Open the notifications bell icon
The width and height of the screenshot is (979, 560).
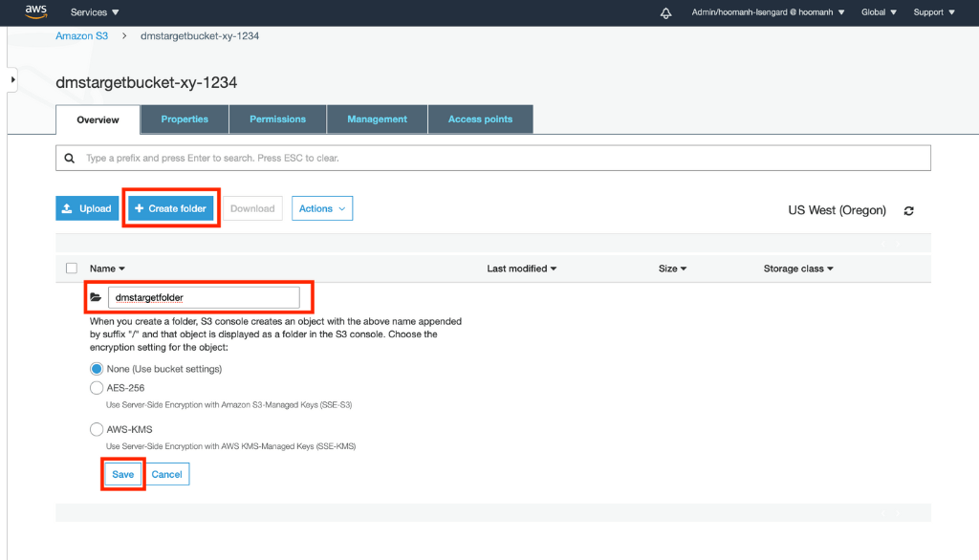666,12
